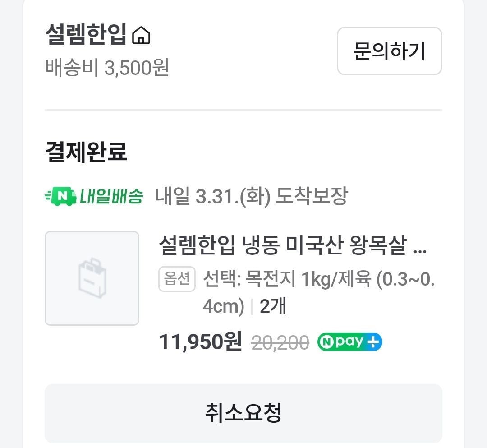The image size is (487, 448).
Task: Select the 결제완료 status heading
Action: [86, 152]
